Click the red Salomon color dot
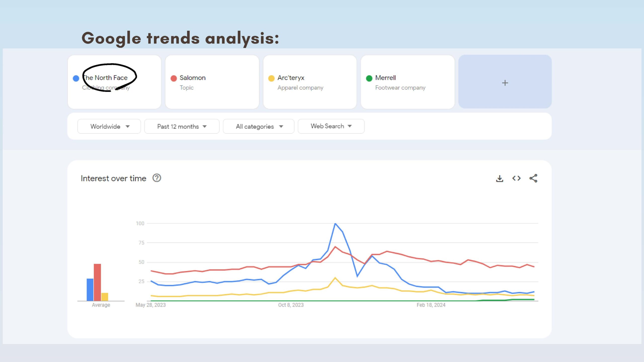Screen dimensions: 644x362 coord(174,78)
